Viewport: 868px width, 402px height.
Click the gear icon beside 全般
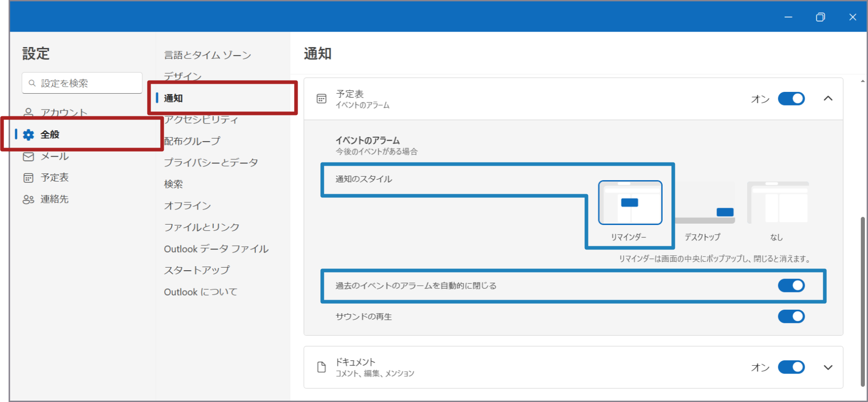tap(28, 134)
